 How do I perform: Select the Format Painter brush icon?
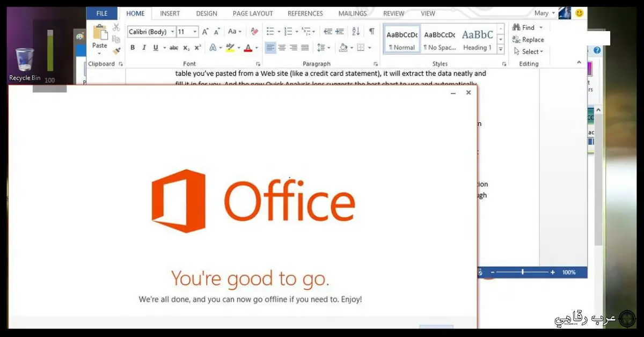click(x=116, y=51)
